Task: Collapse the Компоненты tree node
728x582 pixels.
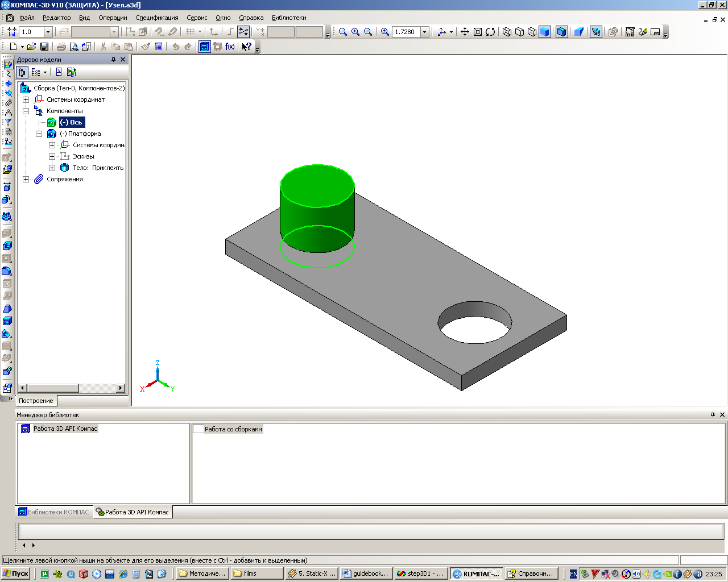Action: point(26,111)
